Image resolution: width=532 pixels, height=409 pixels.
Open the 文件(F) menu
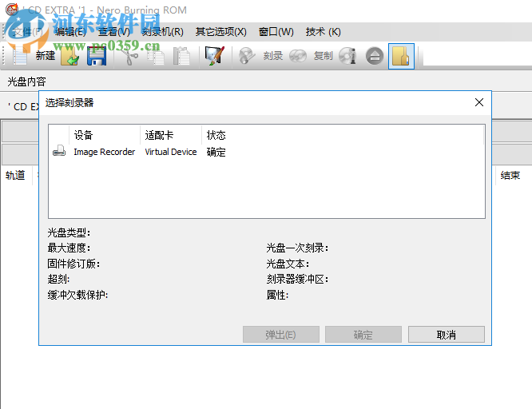[x=28, y=32]
